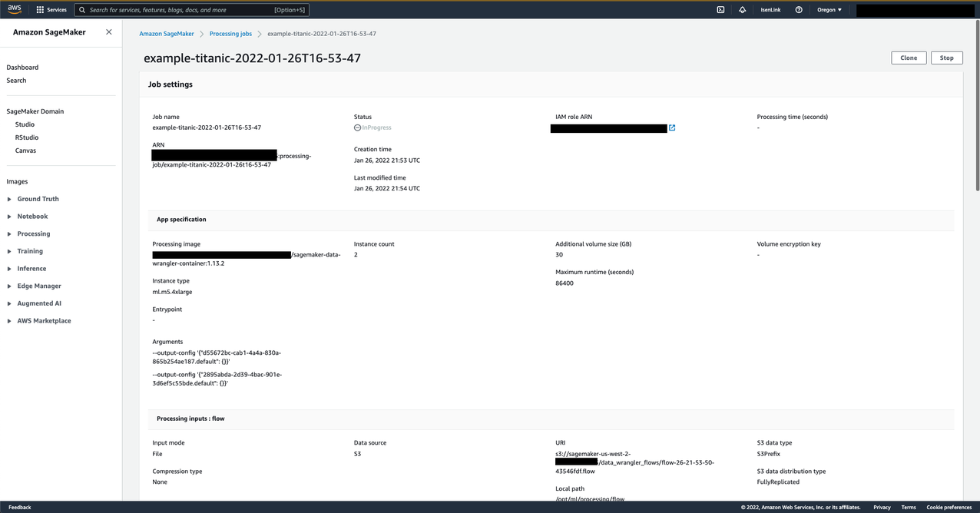Open the help question mark icon
Screen dimensions: 980x513
coord(799,10)
